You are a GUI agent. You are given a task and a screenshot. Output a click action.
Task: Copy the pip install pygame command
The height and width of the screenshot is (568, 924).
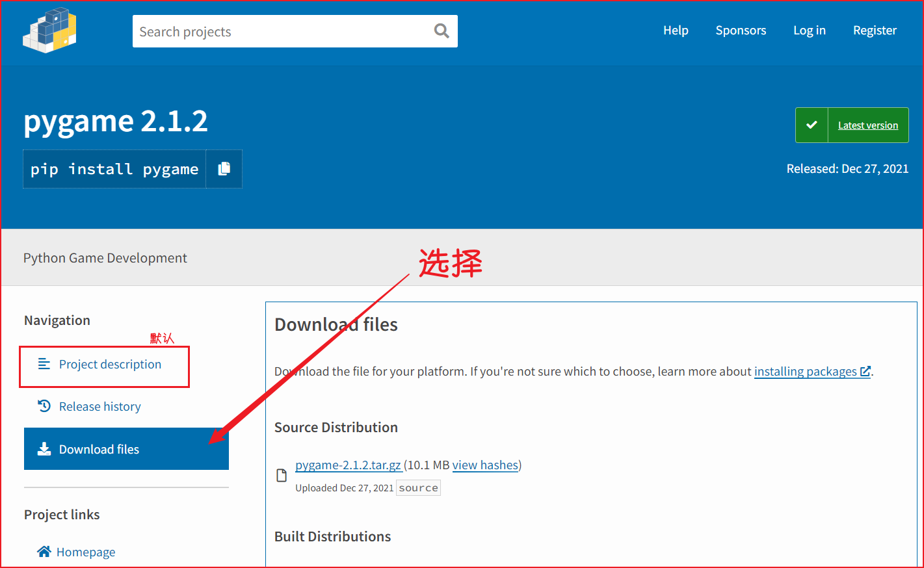224,169
